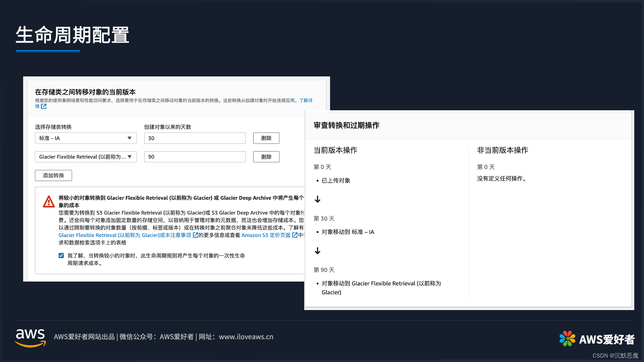
Task: Click the 没有定义任何操作 text
Action: point(502,178)
